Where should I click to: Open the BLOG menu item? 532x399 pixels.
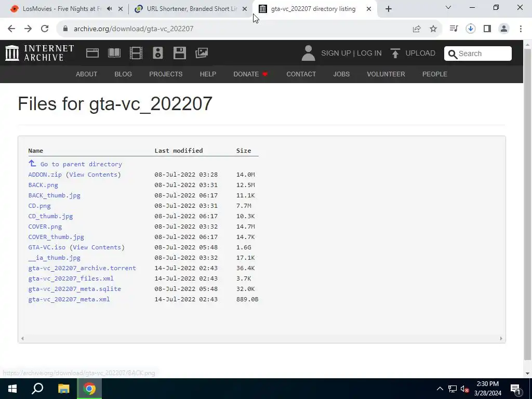pos(123,74)
